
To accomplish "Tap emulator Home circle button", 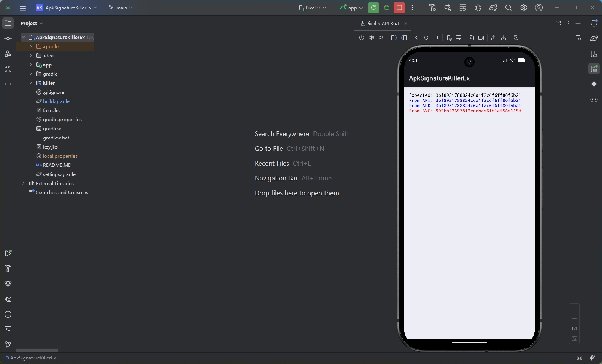I will [x=426, y=38].
